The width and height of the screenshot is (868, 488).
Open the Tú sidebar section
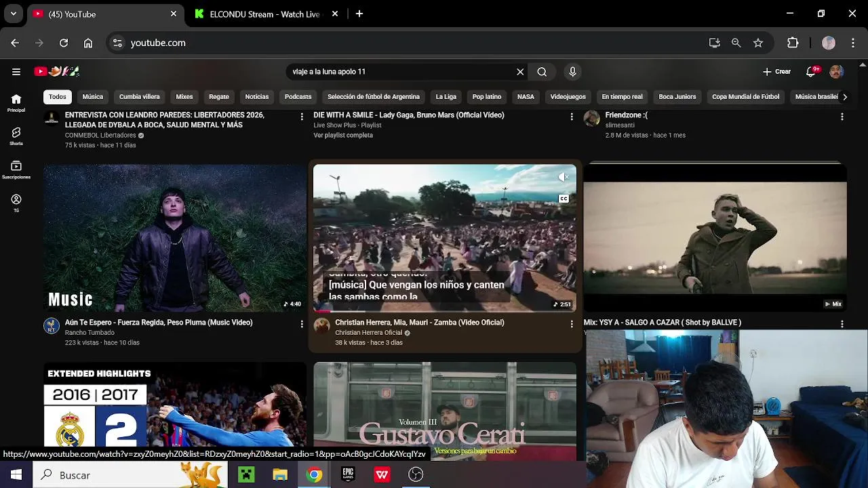click(x=16, y=203)
